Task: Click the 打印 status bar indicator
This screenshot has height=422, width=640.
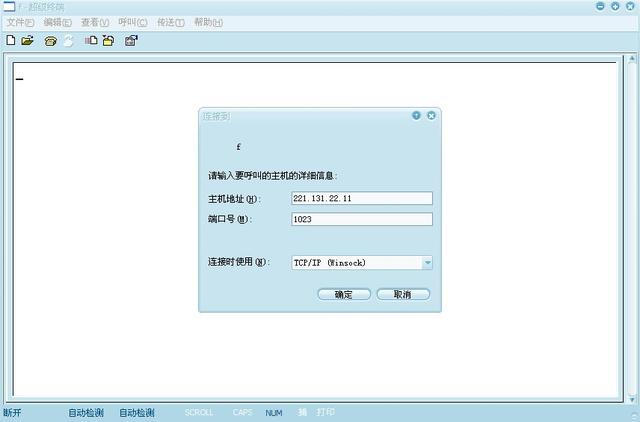Action: click(x=326, y=412)
